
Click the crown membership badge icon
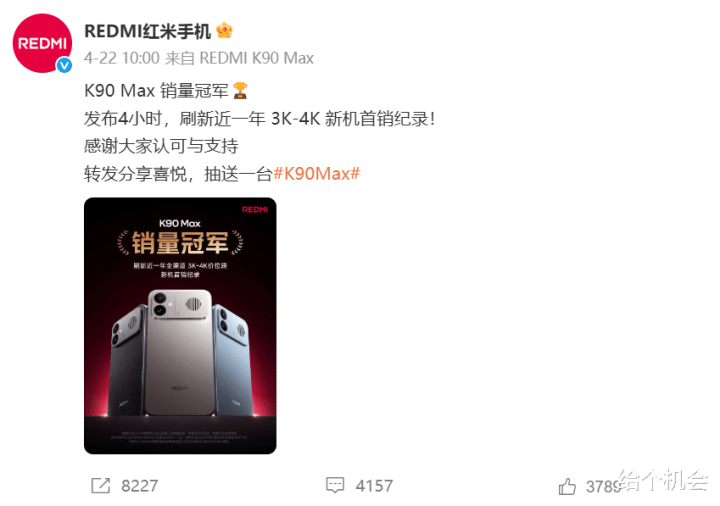point(224,31)
